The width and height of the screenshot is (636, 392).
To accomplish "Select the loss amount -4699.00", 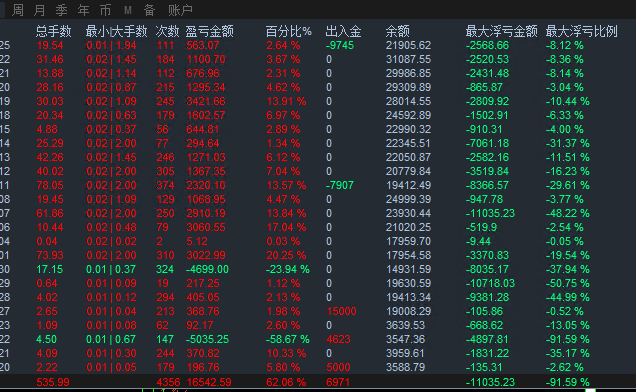I will [x=207, y=269].
